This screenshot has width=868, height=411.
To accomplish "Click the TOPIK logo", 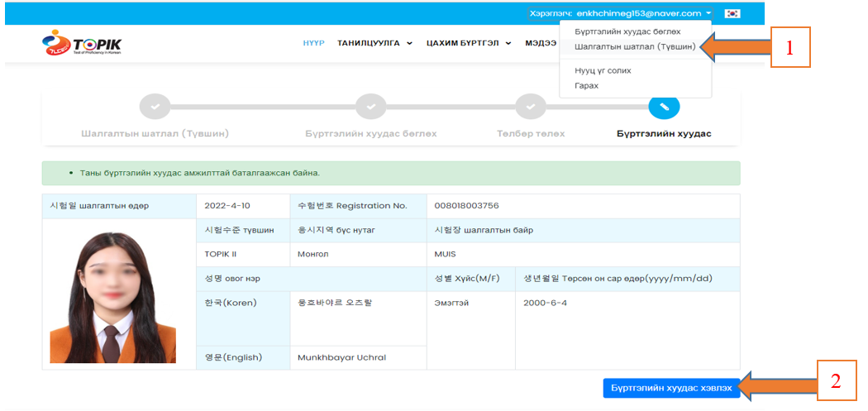I will pyautogui.click(x=81, y=45).
